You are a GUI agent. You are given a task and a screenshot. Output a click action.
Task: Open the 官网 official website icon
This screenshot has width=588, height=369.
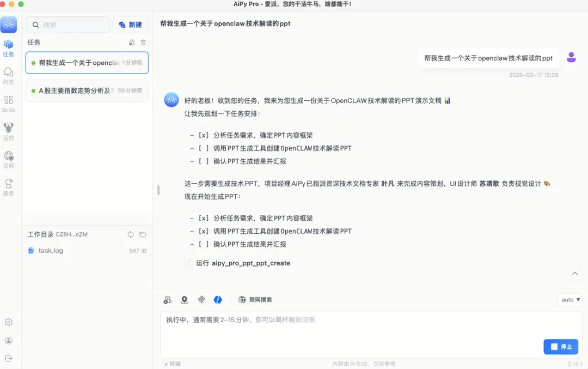click(x=8, y=159)
